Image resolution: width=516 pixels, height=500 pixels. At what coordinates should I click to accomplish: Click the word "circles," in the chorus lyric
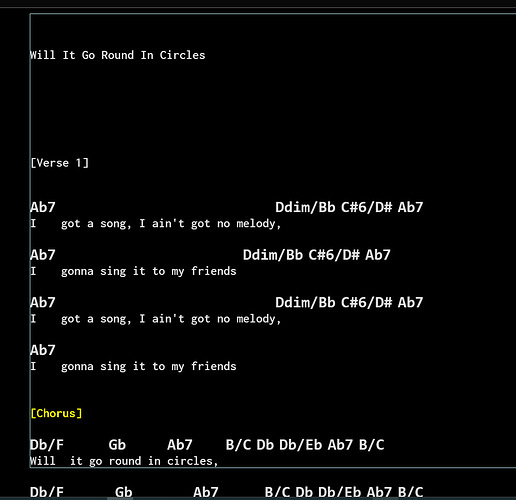(x=192, y=461)
